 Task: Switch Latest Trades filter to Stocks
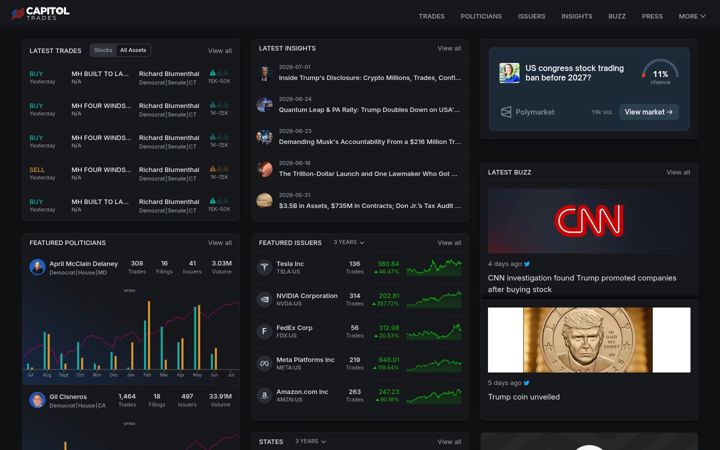click(103, 50)
